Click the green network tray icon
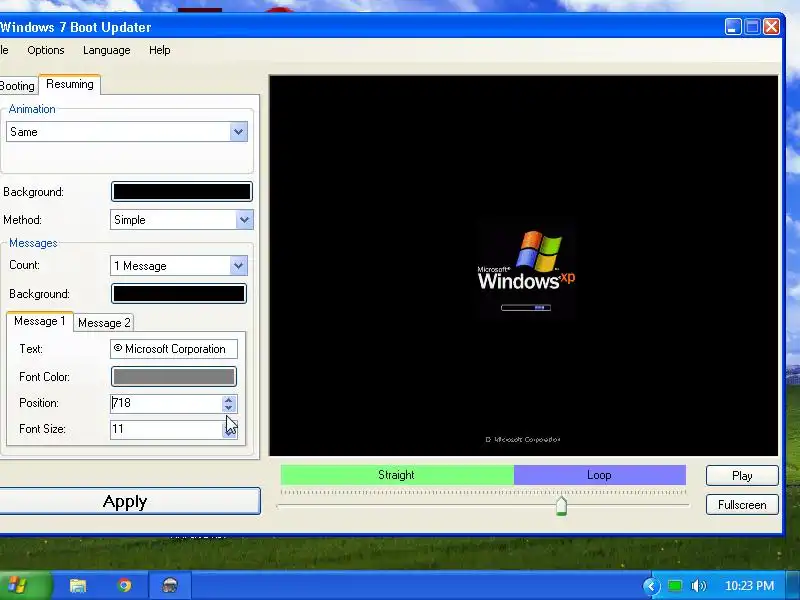Screen dimensions: 800x600 [x=675, y=585]
